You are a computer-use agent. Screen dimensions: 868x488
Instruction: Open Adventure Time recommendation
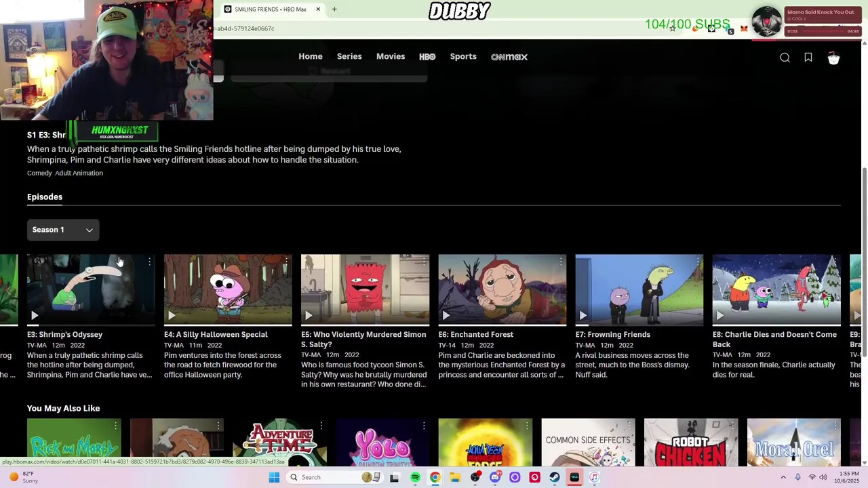point(279,443)
